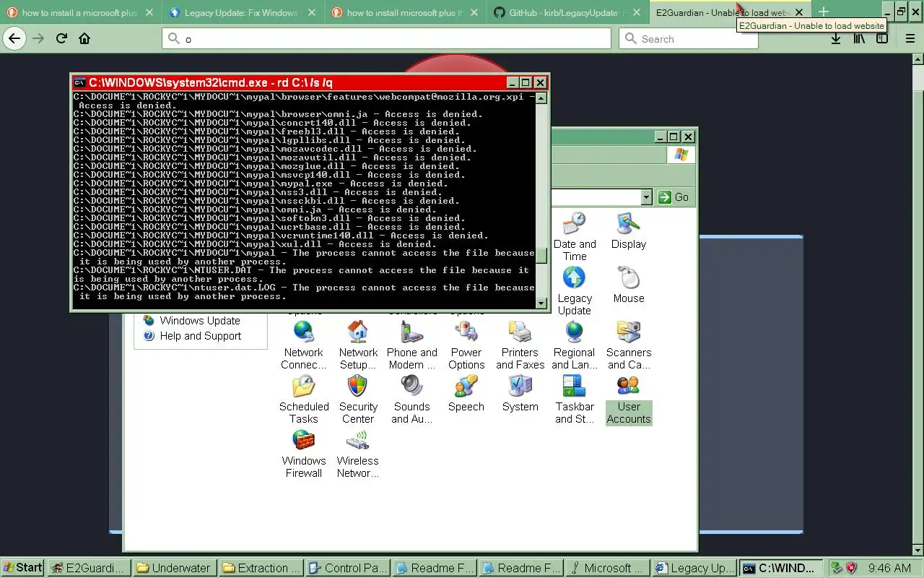Screen dimensions: 924x578
Task: Switch to the Underwater folder taskbar button
Action: (x=175, y=568)
